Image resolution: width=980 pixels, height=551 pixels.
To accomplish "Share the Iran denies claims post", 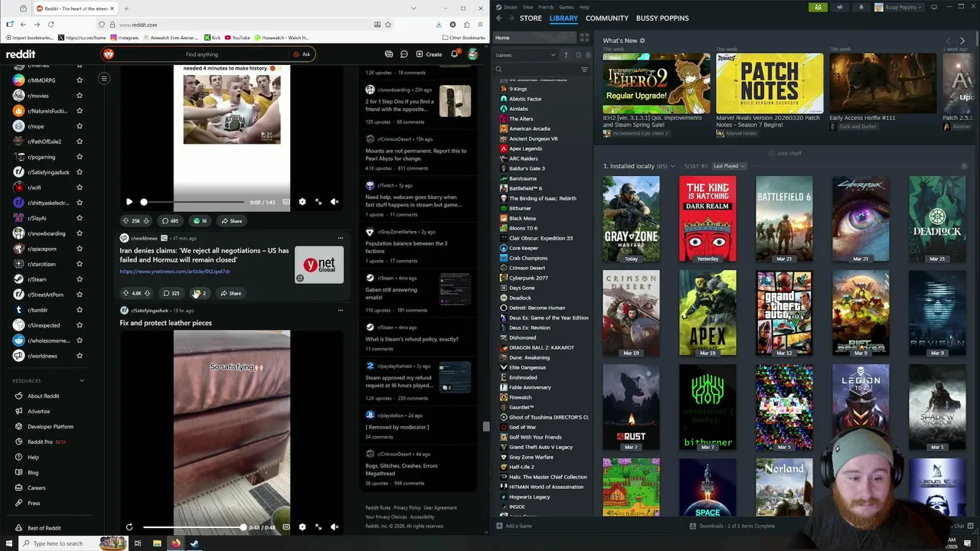I will click(231, 293).
